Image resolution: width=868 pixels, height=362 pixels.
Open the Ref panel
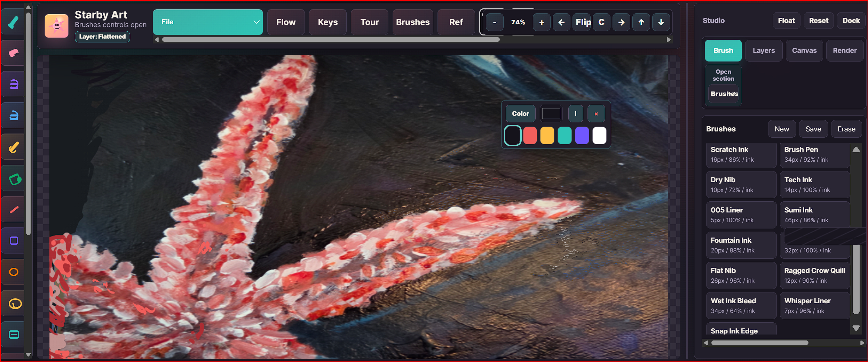tap(456, 22)
